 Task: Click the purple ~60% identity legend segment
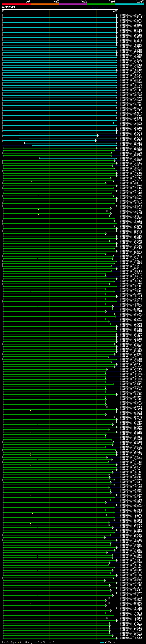[73, 4]
